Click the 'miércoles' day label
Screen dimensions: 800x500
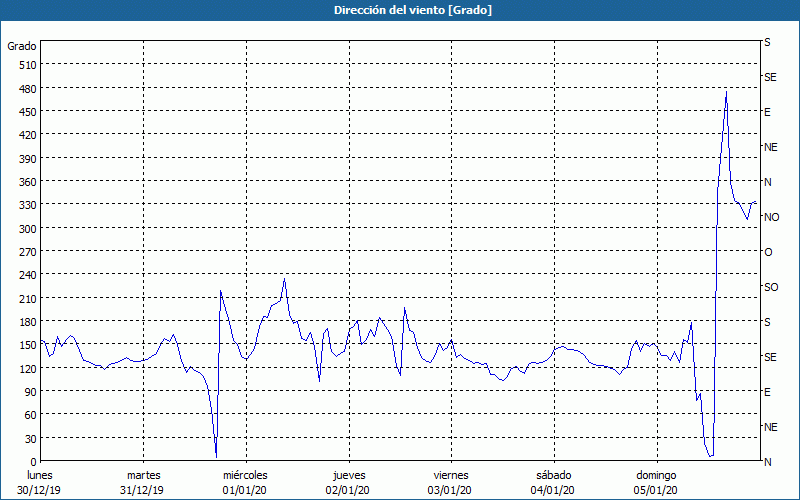click(x=245, y=476)
